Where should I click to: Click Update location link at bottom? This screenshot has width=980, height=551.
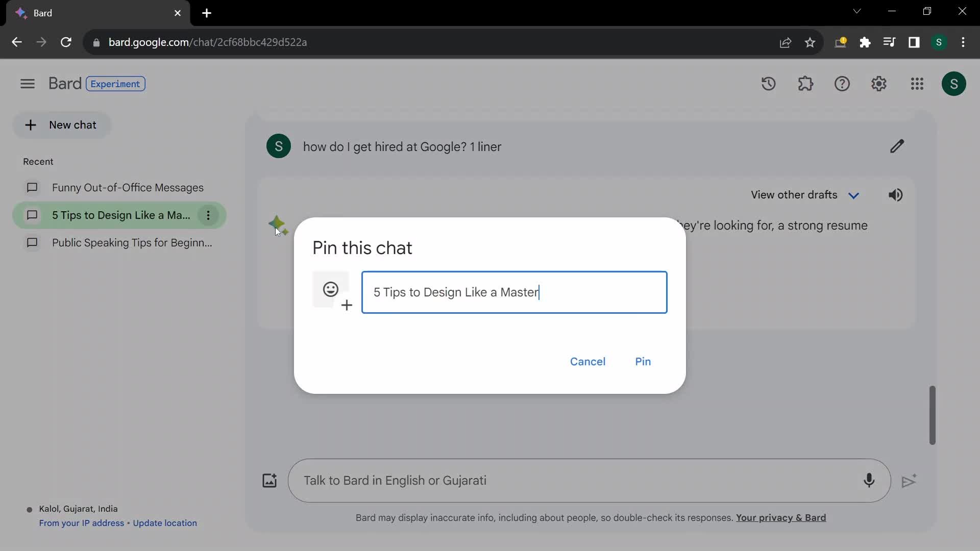point(165,523)
